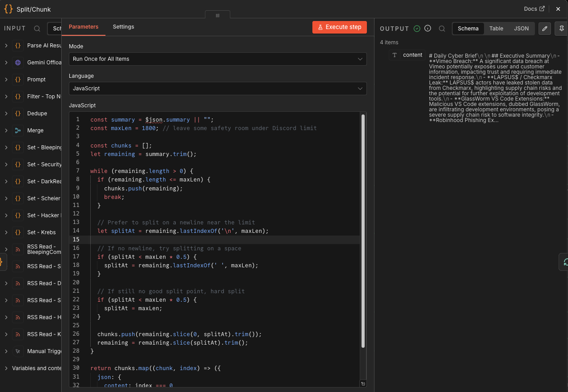This screenshot has height=392, width=568.
Task: Click the Execute step button
Action: [x=339, y=27]
